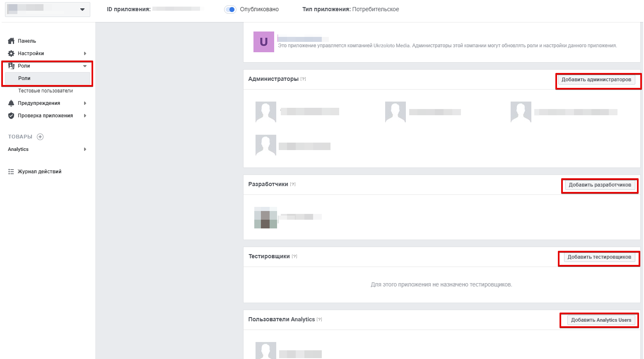Screen dimensions: 644x359
Task: Expand the Настройки submenu arrow
Action: [x=85, y=53]
